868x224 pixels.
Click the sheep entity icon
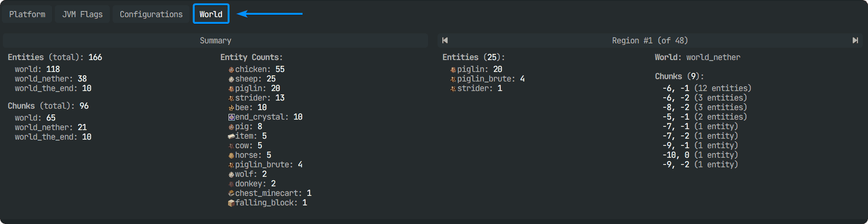coord(231,79)
